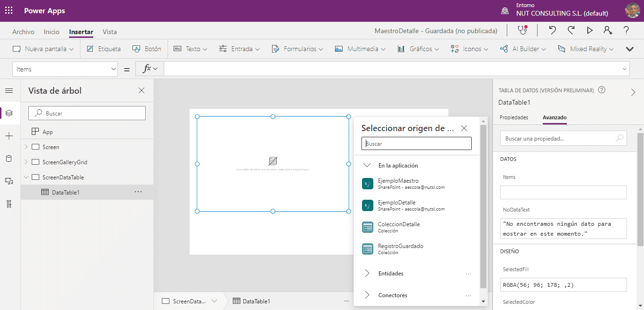Collapse the right properties panel

(633, 92)
